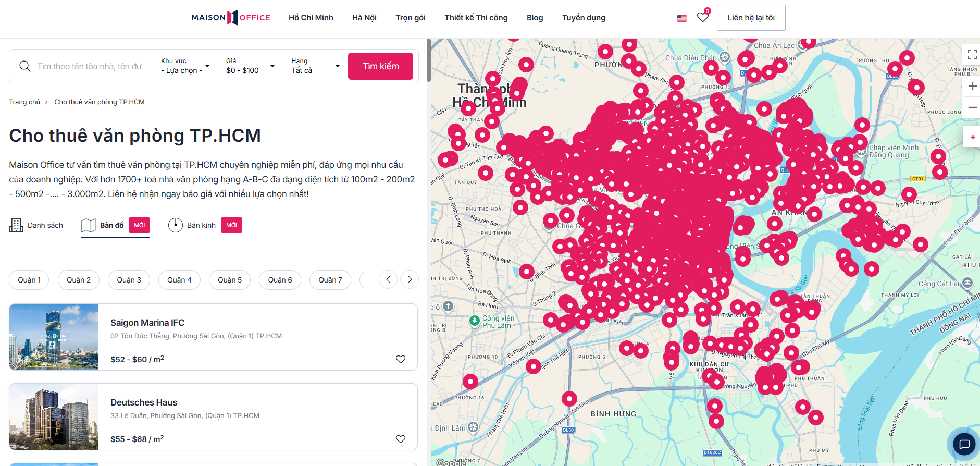
Task: Zoom out on the map
Action: coord(972,107)
